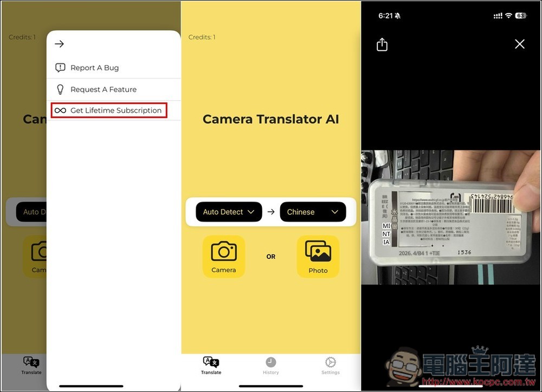Tap Credits: 1 text in left screen
Image resolution: width=542 pixels, height=392 pixels.
click(22, 37)
